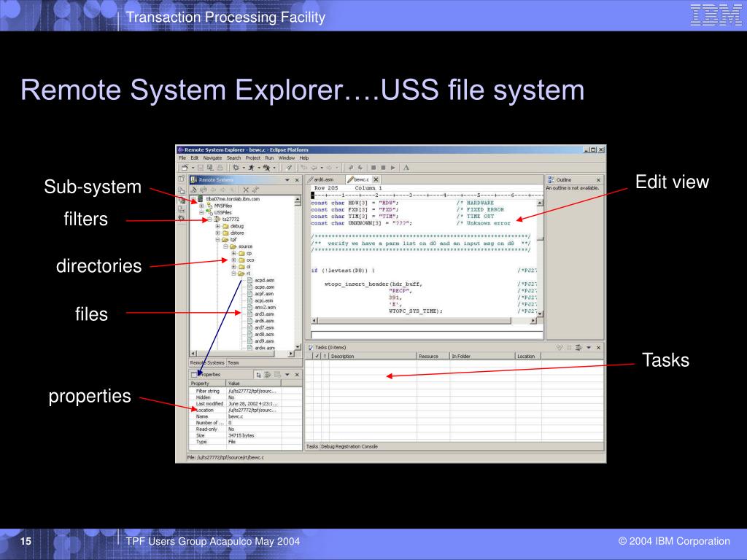Sort tasks by In Folder column header
747x560 pixels.
483,356
